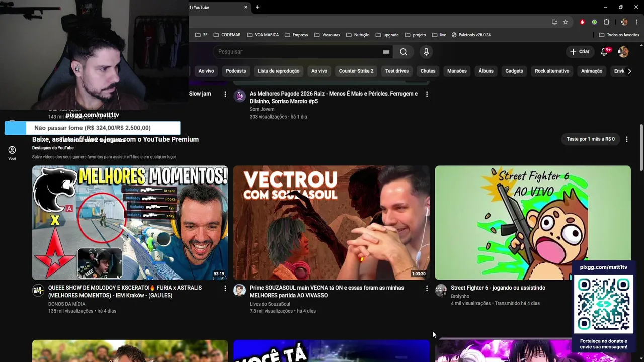
Task: Click Teste por 1 mês a R$ 0 button
Action: point(591,139)
